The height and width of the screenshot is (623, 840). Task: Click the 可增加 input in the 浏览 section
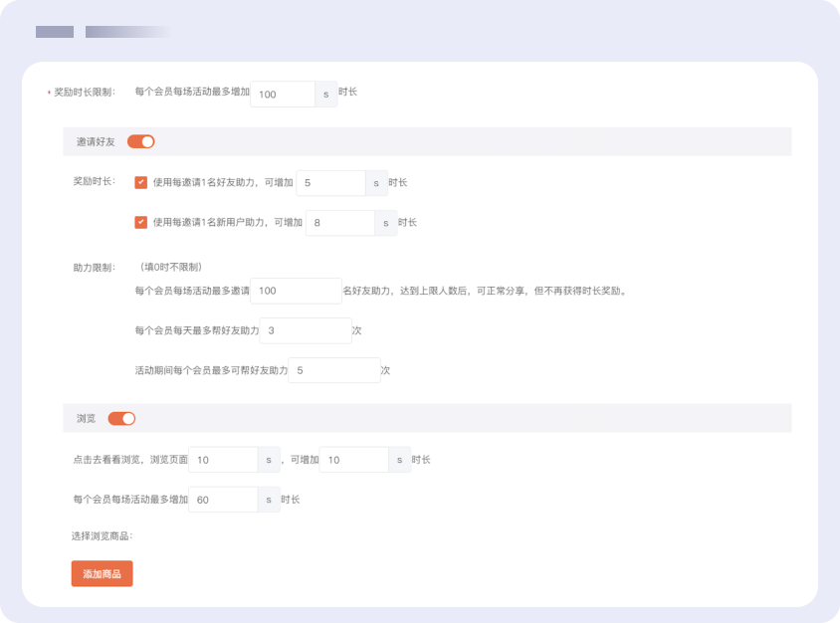353,460
